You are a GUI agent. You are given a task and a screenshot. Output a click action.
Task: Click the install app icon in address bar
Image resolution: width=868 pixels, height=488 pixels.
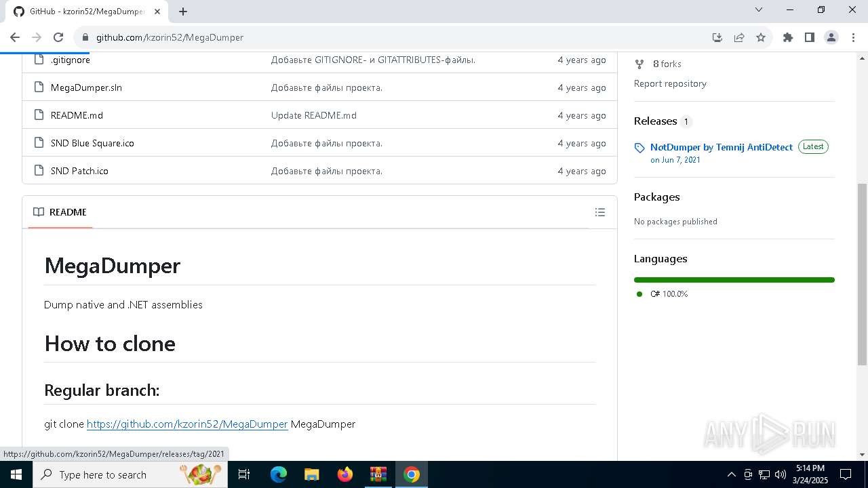click(717, 37)
